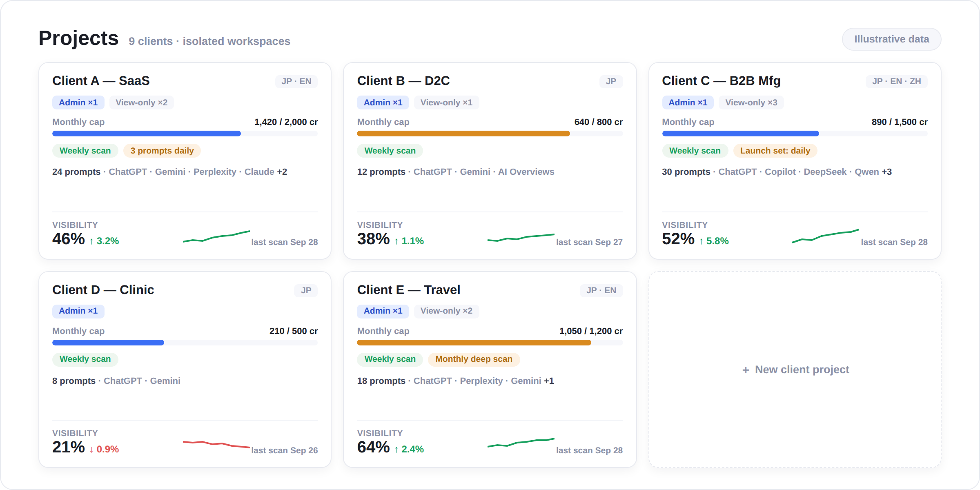This screenshot has height=490, width=980.
Task: Click JP language badge on Client D
Action: coord(306,290)
